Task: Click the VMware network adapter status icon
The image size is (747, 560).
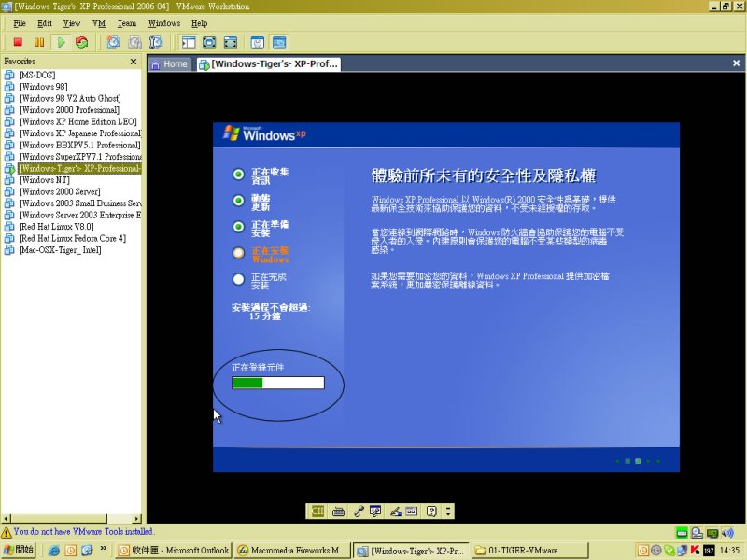Action: [x=712, y=532]
